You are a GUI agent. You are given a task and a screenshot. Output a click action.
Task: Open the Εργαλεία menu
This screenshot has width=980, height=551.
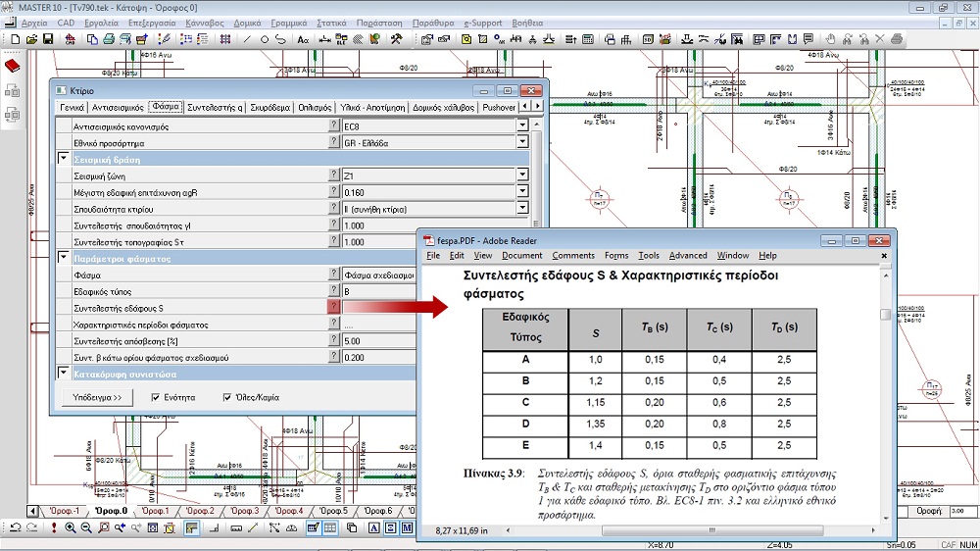click(x=101, y=24)
